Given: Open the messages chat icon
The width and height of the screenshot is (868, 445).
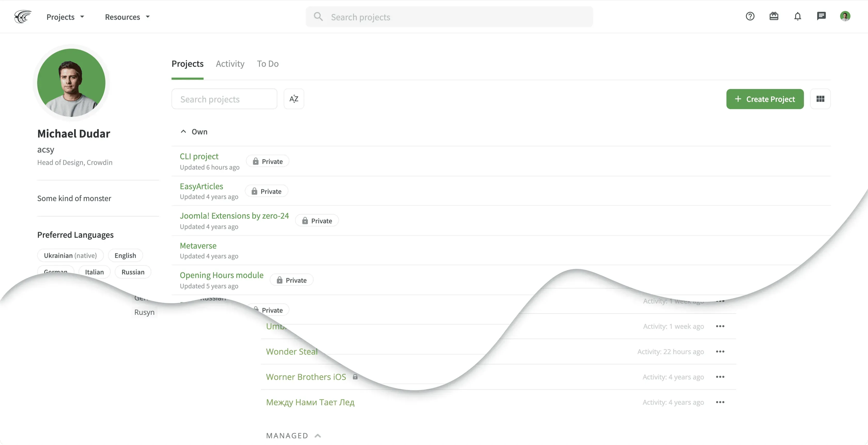Looking at the screenshot, I should point(822,16).
